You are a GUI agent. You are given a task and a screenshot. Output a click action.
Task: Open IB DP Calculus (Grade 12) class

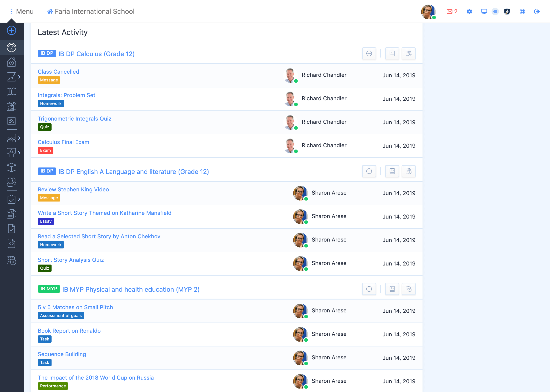pyautogui.click(x=96, y=54)
